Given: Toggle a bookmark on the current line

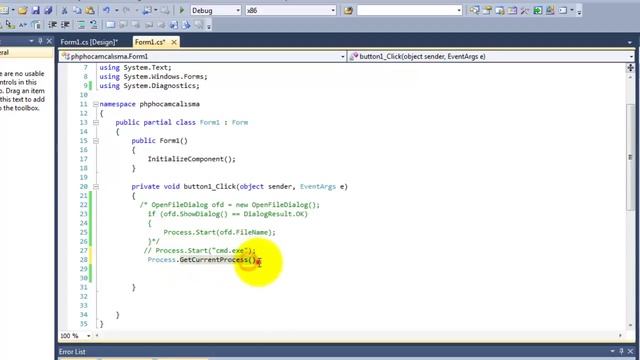Looking at the screenshot, I should [110, 25].
